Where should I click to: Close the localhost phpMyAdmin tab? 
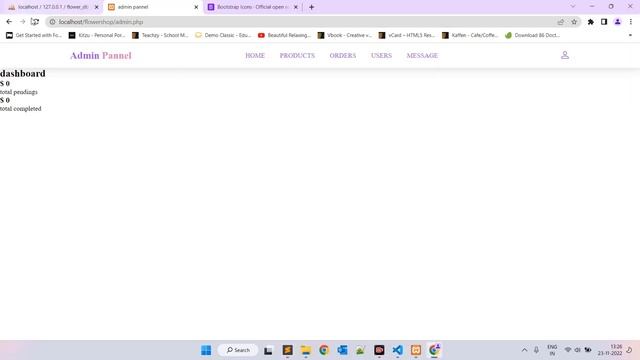(96, 7)
